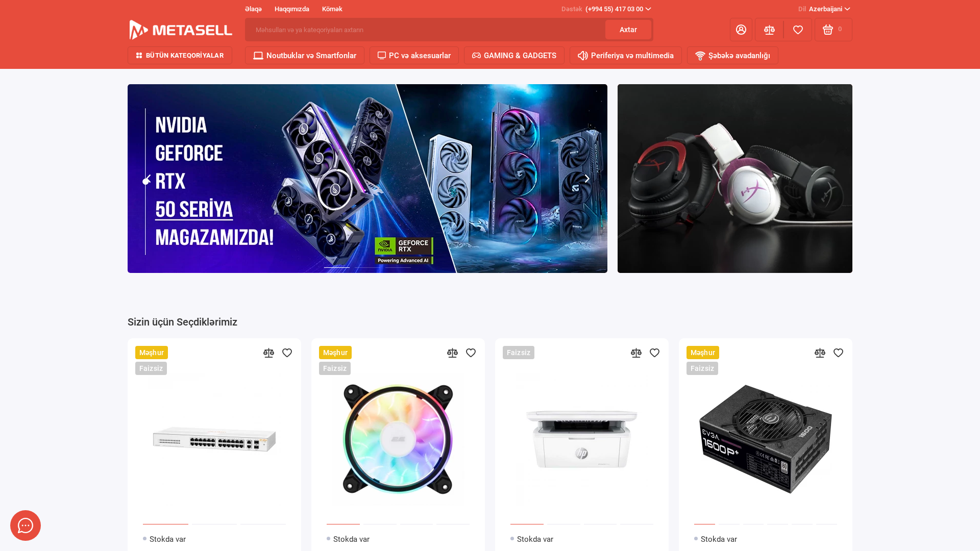The height and width of the screenshot is (551, 980).
Task: Open the Haqqımızda link
Action: 292,9
